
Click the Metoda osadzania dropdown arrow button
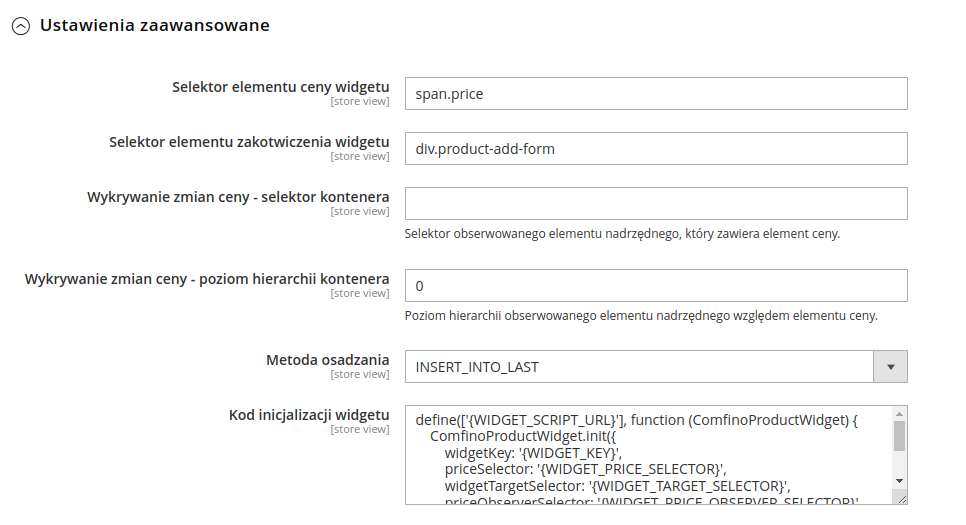tap(890, 367)
